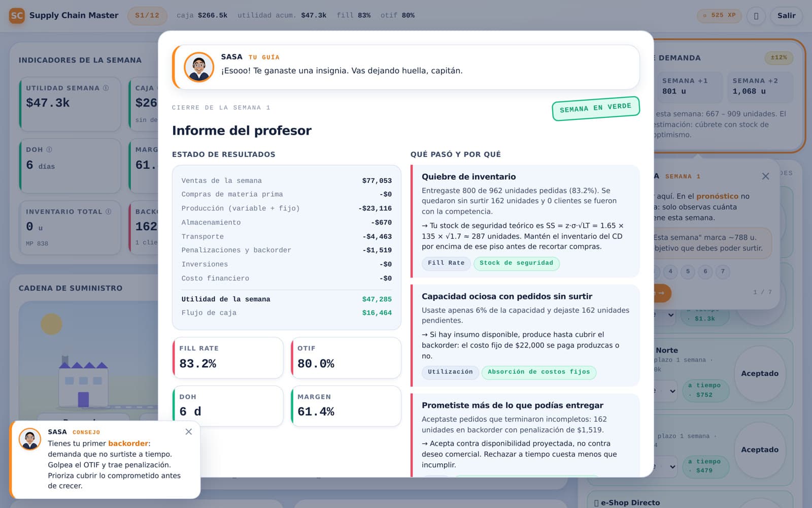The width and height of the screenshot is (812, 508).
Task: Click the Penalizaciones y backorder row
Action: tap(286, 250)
